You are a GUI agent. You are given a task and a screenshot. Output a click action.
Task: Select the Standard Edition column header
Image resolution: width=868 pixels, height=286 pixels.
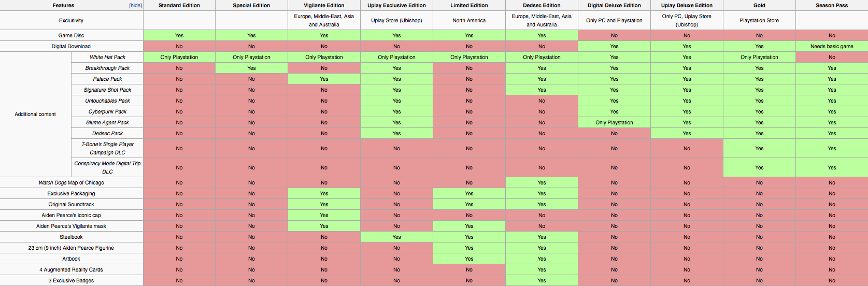click(179, 5)
